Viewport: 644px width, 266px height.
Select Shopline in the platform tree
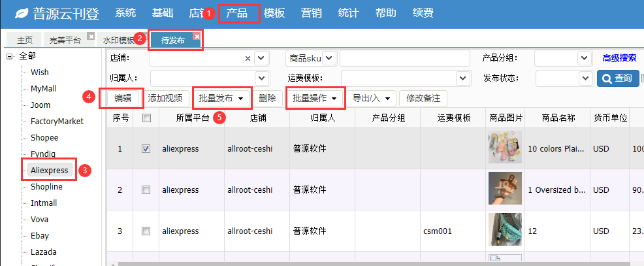pyautogui.click(x=46, y=187)
